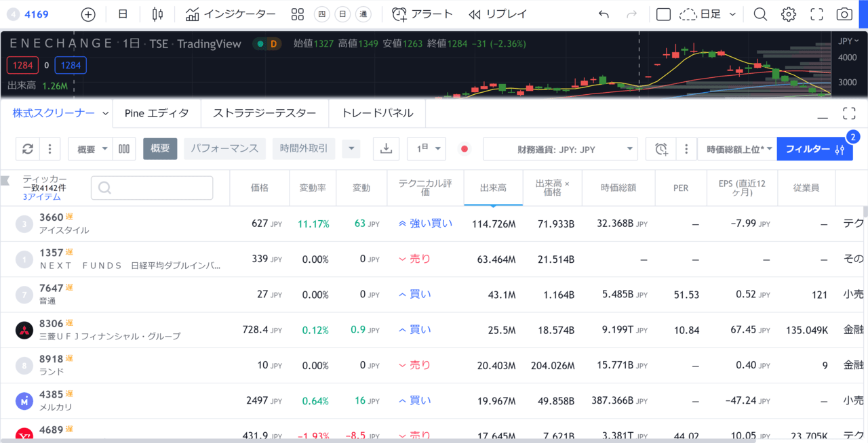Switch to the トレードパネル tab

coord(377,113)
